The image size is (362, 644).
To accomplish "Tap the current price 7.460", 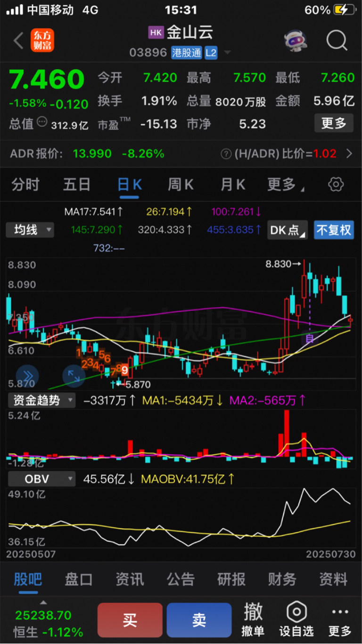I will [x=47, y=80].
